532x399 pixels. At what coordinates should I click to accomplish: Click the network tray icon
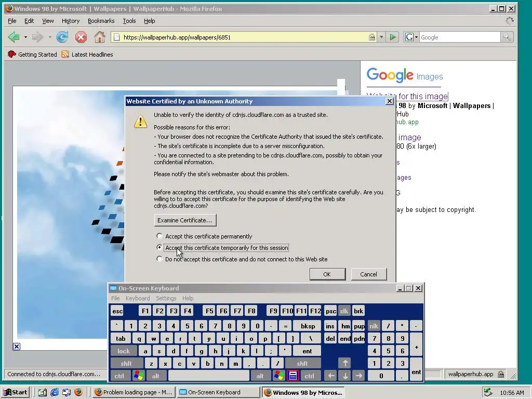[x=488, y=392]
